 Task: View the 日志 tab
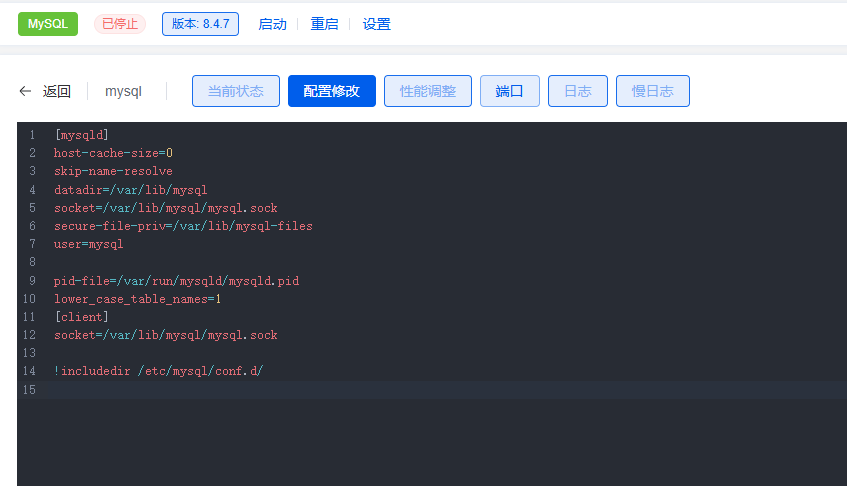[x=578, y=91]
